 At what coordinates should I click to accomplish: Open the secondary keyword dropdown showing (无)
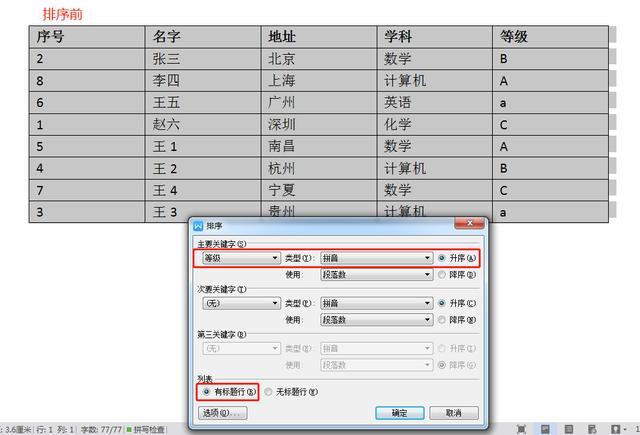[x=241, y=303]
